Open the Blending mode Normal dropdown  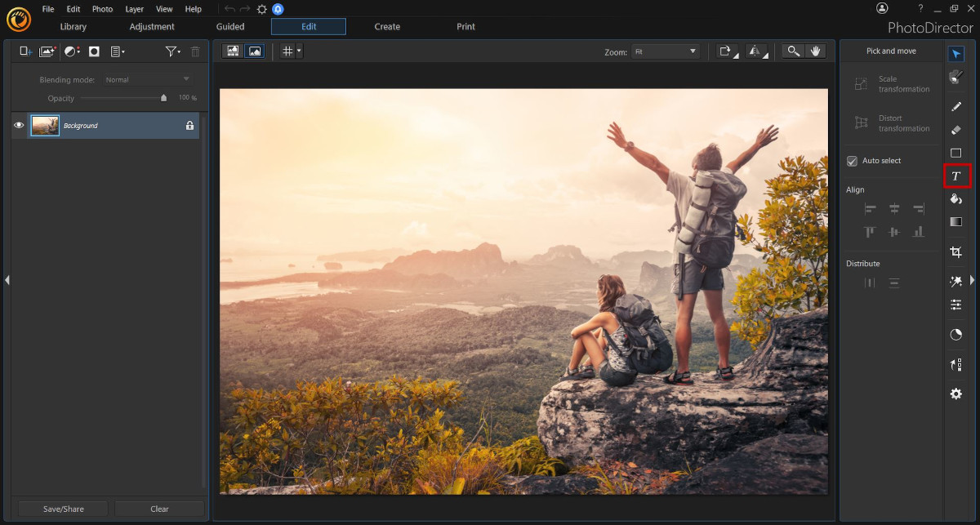147,79
